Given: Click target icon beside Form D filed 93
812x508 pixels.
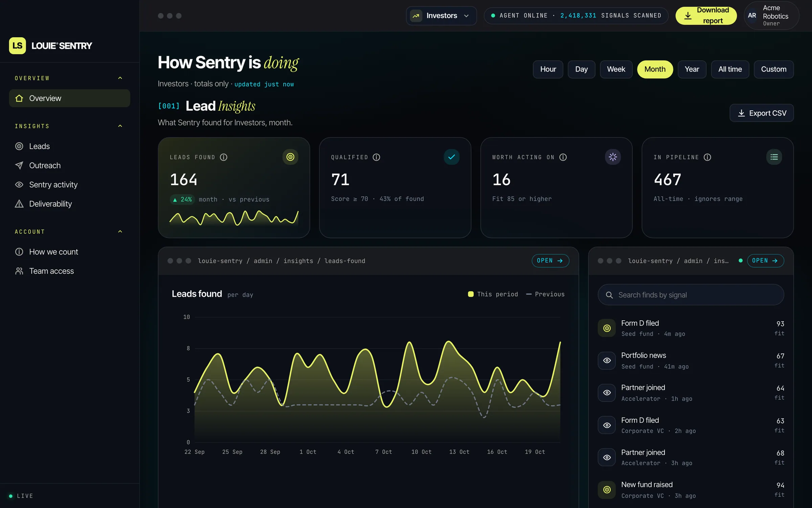Looking at the screenshot, I should point(607,328).
